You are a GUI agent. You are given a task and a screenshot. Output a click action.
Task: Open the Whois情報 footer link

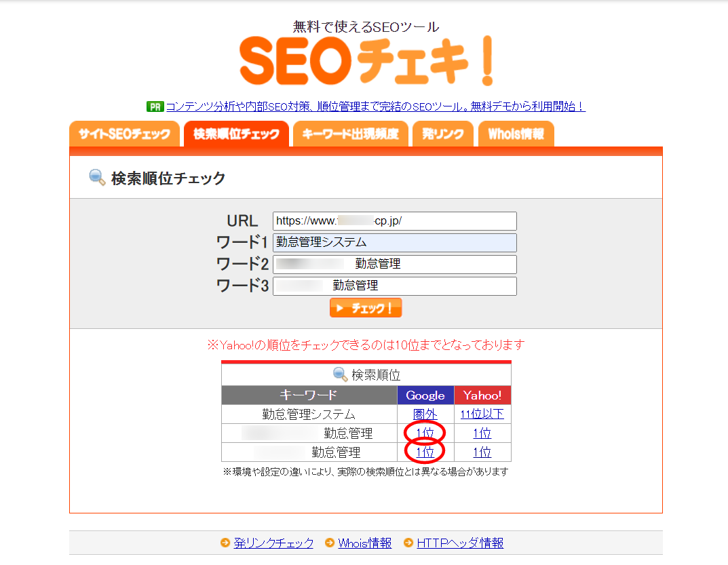point(365,543)
